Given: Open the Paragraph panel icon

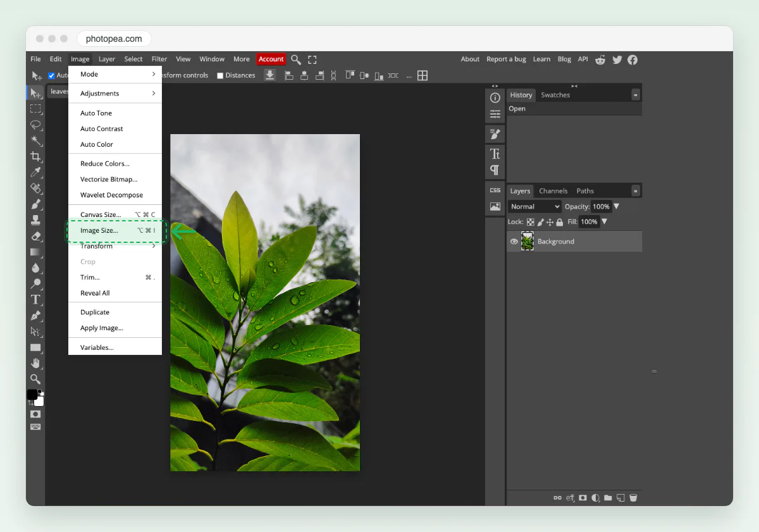Looking at the screenshot, I should pos(495,170).
